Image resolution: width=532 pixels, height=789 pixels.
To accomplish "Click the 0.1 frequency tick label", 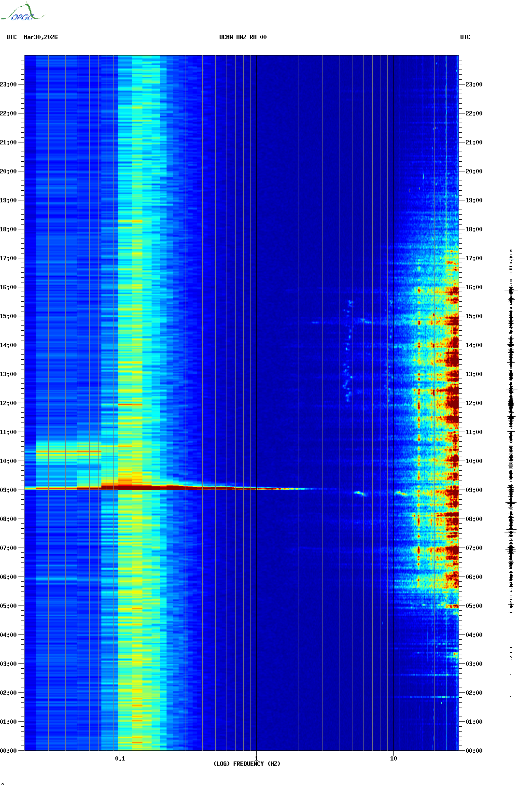I will 120,759.
